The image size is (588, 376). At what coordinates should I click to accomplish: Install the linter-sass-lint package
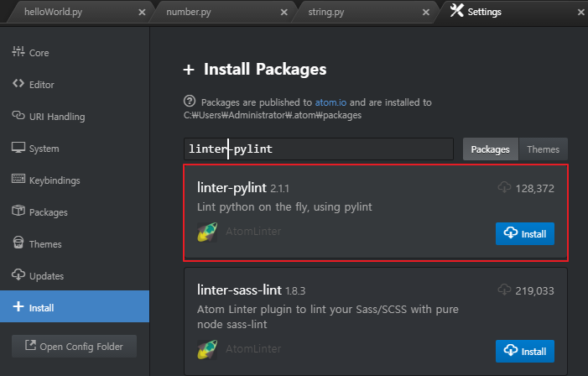click(524, 351)
